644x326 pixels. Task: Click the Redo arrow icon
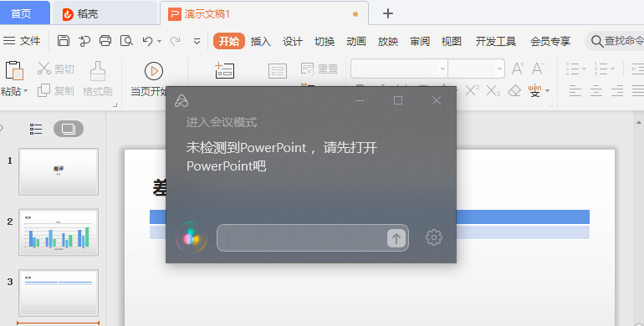pos(176,41)
